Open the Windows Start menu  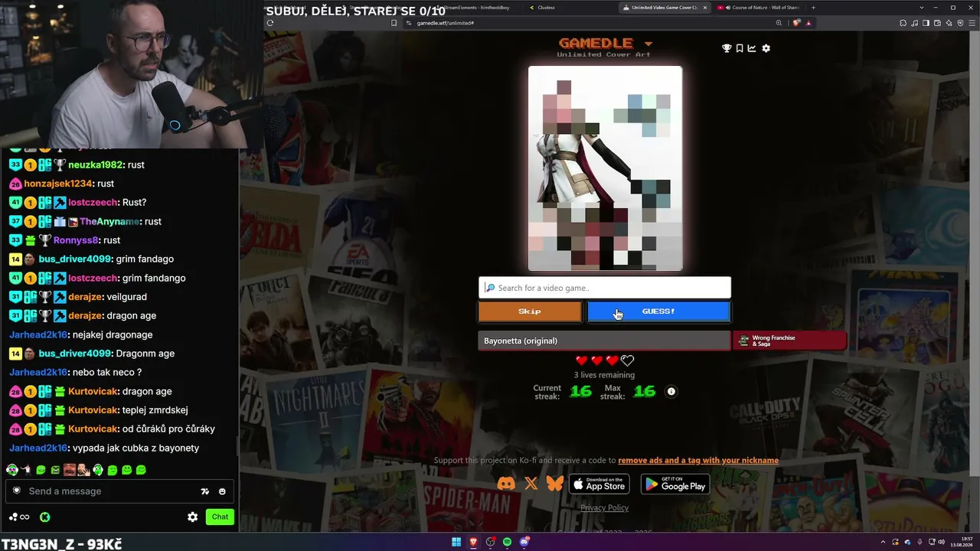pyautogui.click(x=456, y=543)
